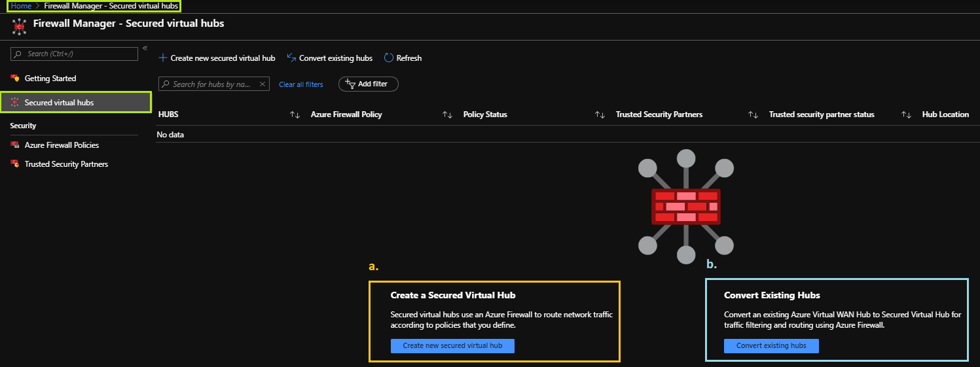Click the blue Create new secured virtual hub button
The width and height of the screenshot is (980, 367).
pos(452,345)
